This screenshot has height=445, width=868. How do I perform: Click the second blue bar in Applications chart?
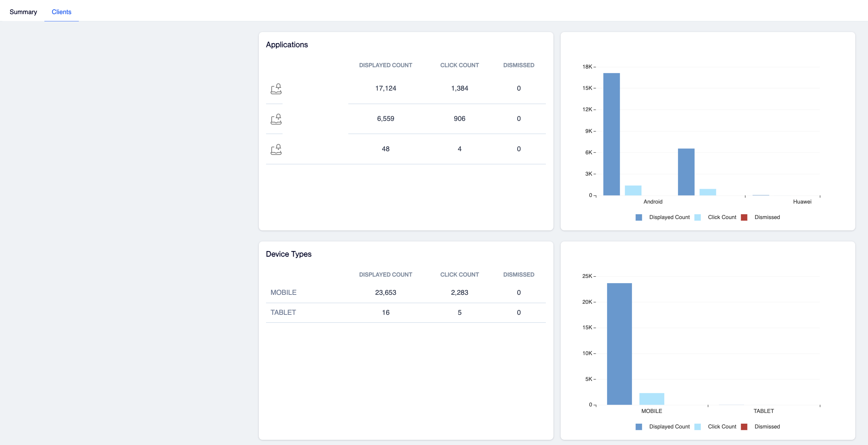click(686, 172)
